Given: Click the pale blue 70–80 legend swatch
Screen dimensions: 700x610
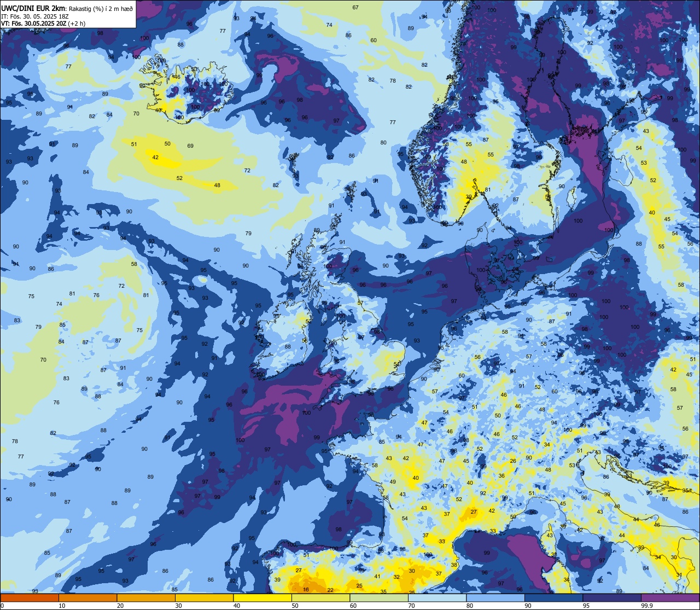Looking at the screenshot, I should click(x=437, y=597).
